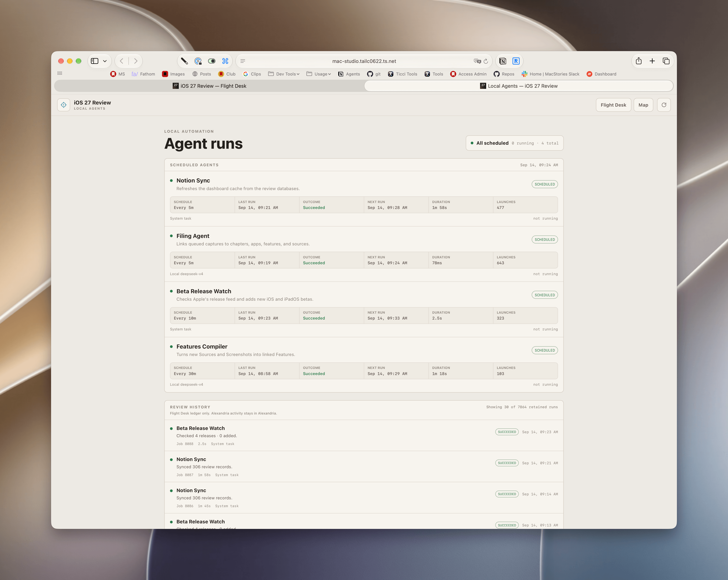Expand the Usage bookmark folder

pos(319,74)
